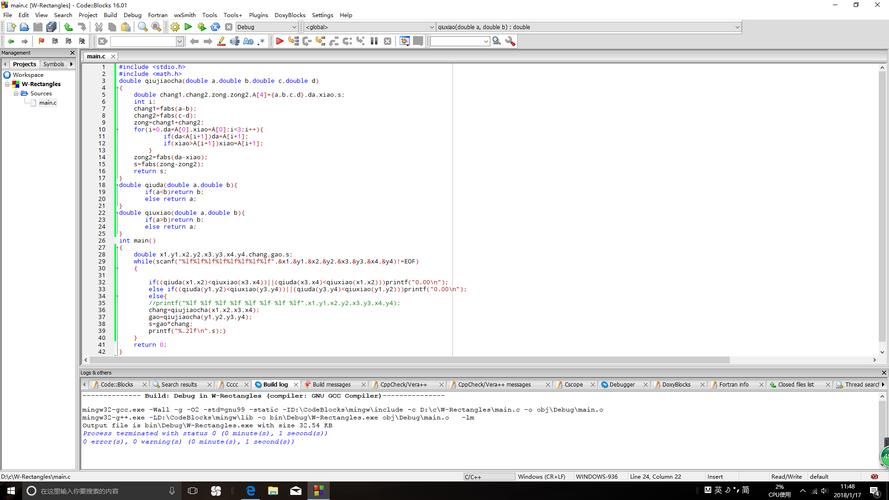Click the Jump back green arrow icon
889x500 pixels.
(x=11, y=41)
